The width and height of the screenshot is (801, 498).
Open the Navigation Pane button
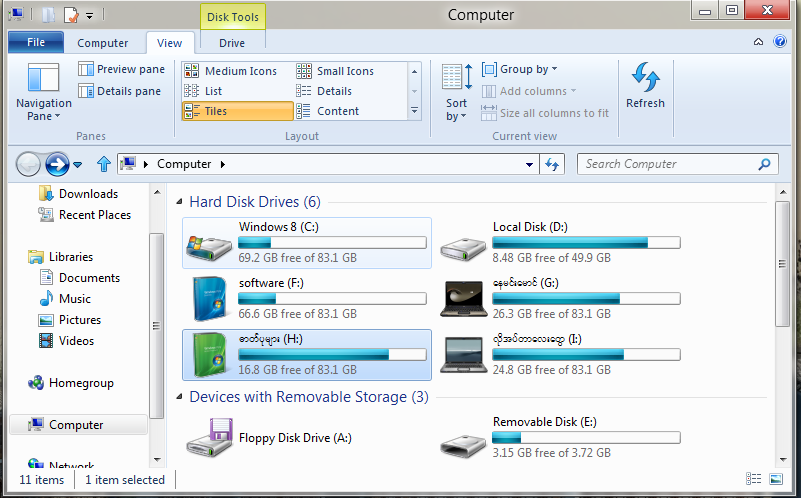pos(43,92)
